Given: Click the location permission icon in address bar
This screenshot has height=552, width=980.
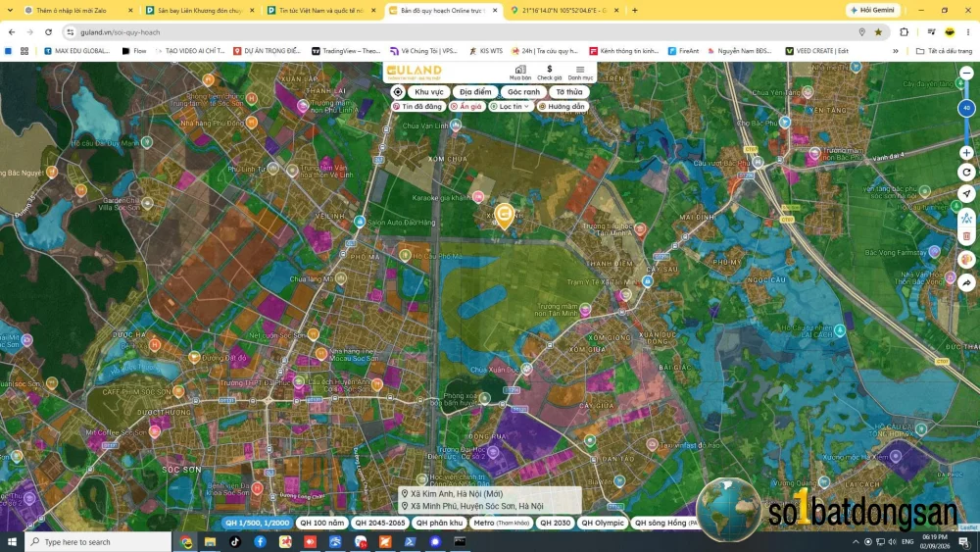Looking at the screenshot, I should [861, 32].
